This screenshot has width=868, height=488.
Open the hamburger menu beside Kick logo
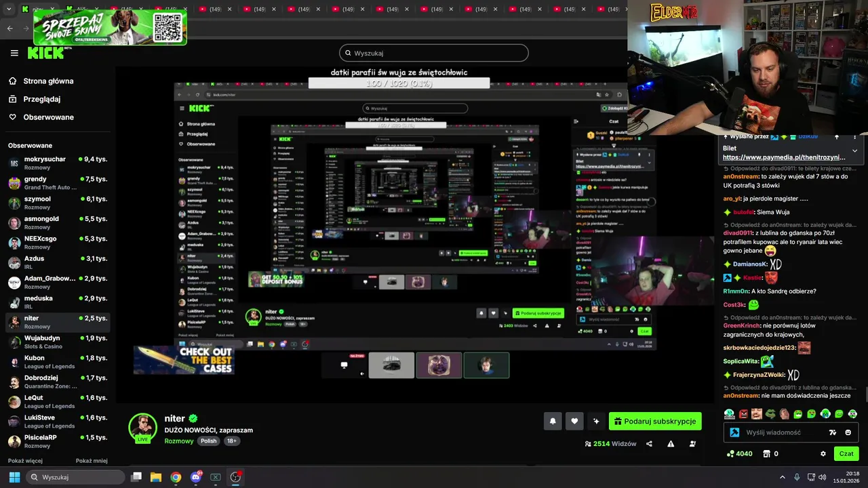pyautogui.click(x=14, y=53)
